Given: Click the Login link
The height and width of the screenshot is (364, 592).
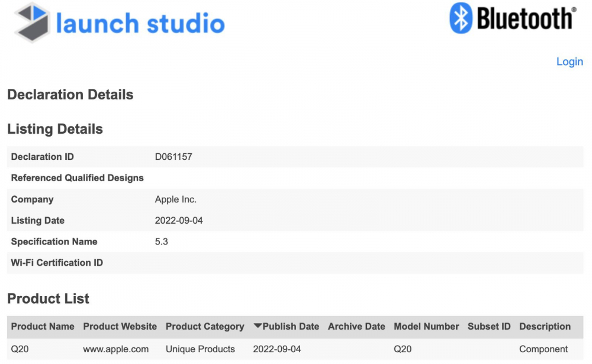Looking at the screenshot, I should pos(570,62).
